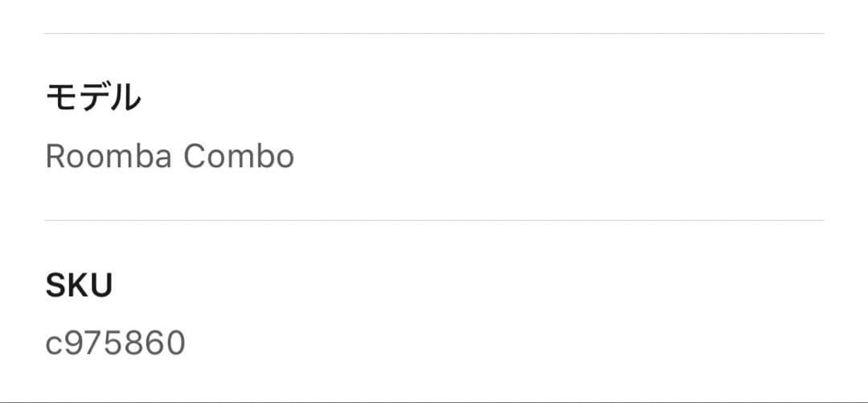Click the digits 975 in the SKU code

(x=96, y=343)
